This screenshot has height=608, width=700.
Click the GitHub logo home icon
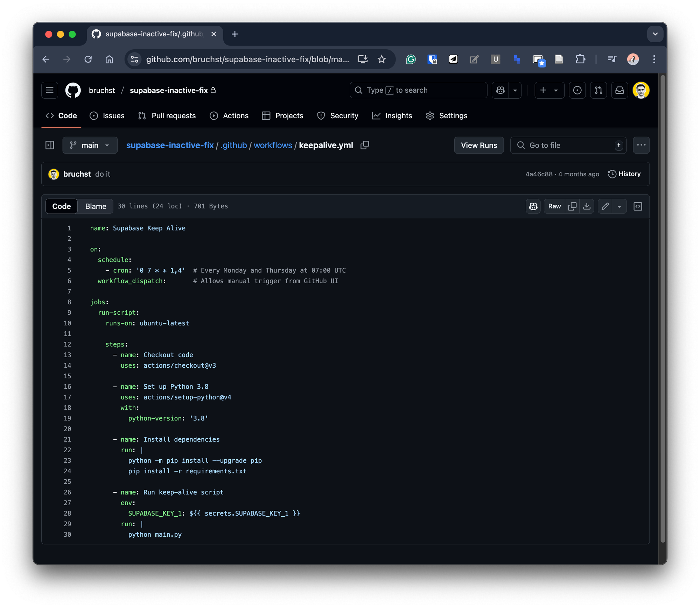[x=73, y=90]
